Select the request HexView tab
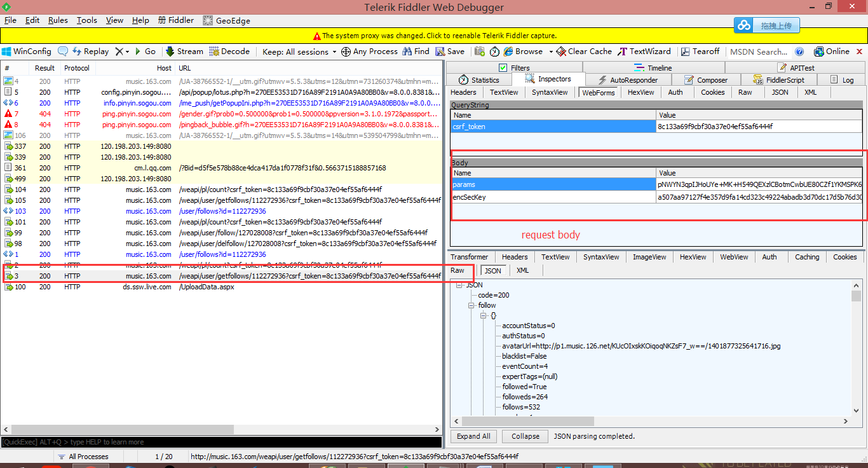The image size is (868, 468). tap(641, 92)
